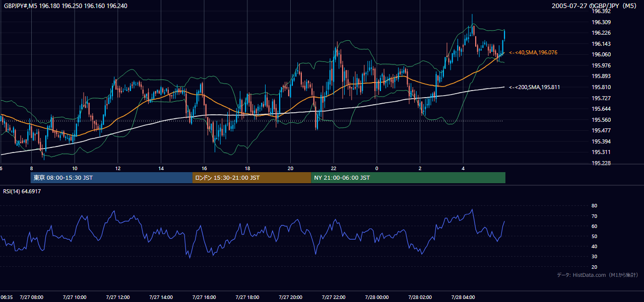The height and width of the screenshot is (302, 644).
Task: Click the 7/27 18:00 time label
Action: (x=247, y=297)
